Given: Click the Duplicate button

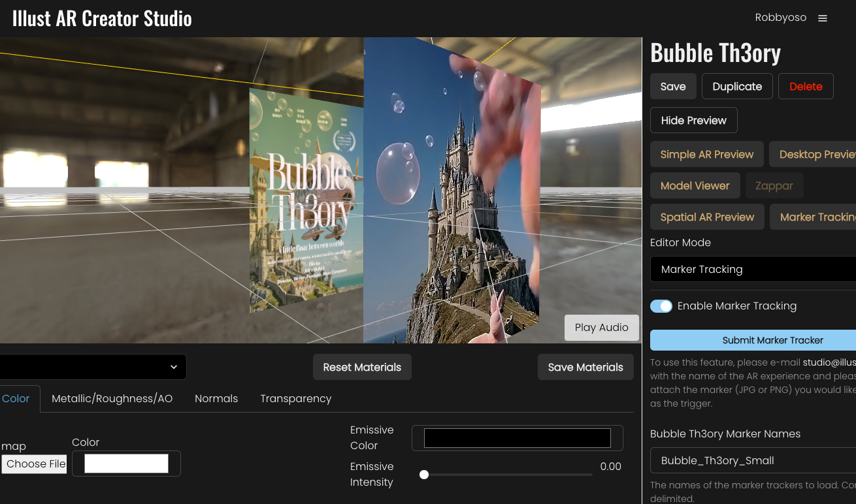Looking at the screenshot, I should 737,86.
